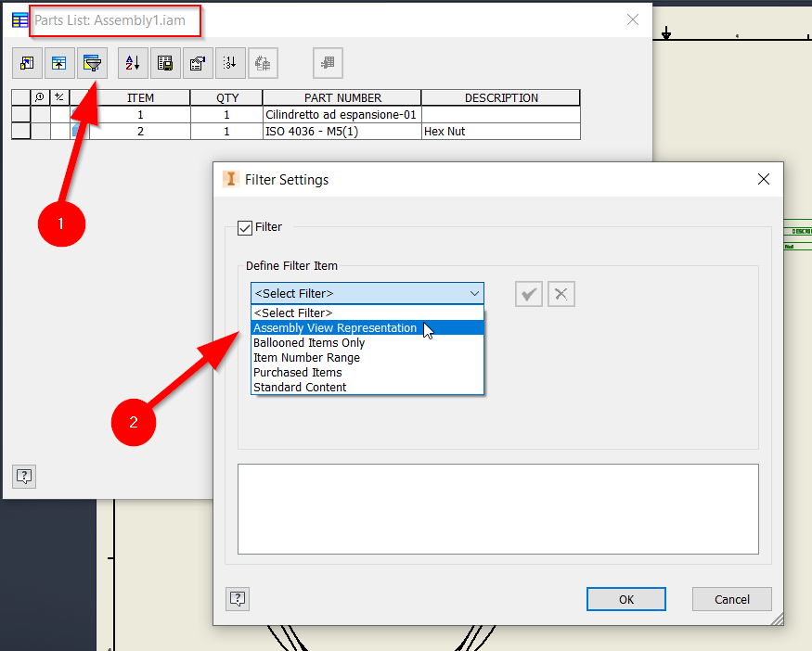Select the Item Number Range option

click(307, 357)
